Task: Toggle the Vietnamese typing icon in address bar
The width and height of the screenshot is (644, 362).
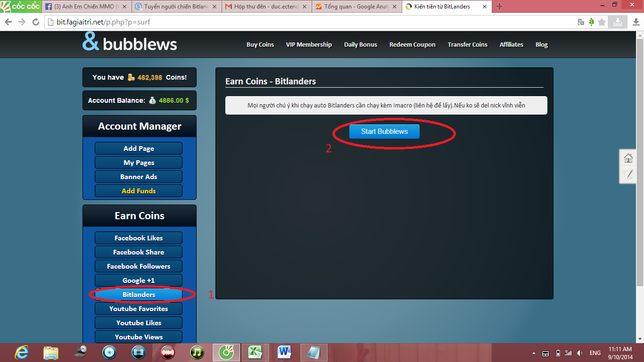Action: 591,22
